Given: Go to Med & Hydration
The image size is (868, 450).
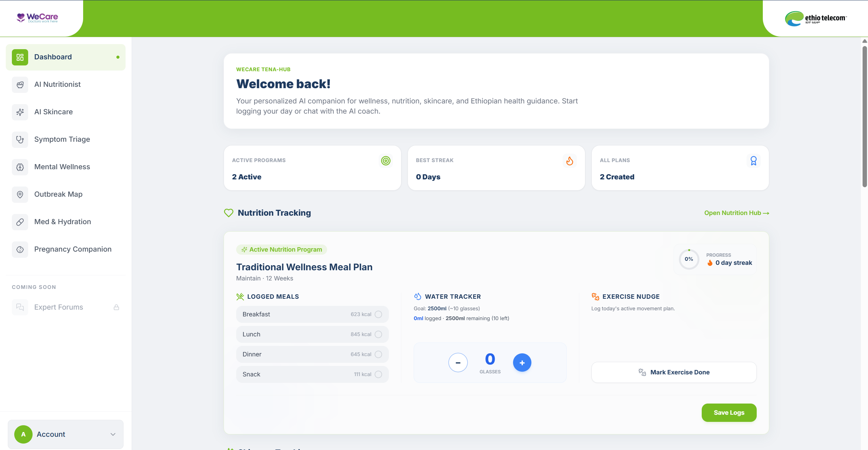Looking at the screenshot, I should tap(65, 222).
